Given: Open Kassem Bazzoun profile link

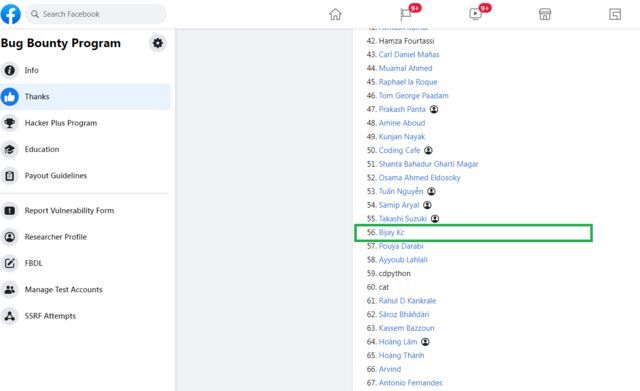Looking at the screenshot, I should click(407, 328).
